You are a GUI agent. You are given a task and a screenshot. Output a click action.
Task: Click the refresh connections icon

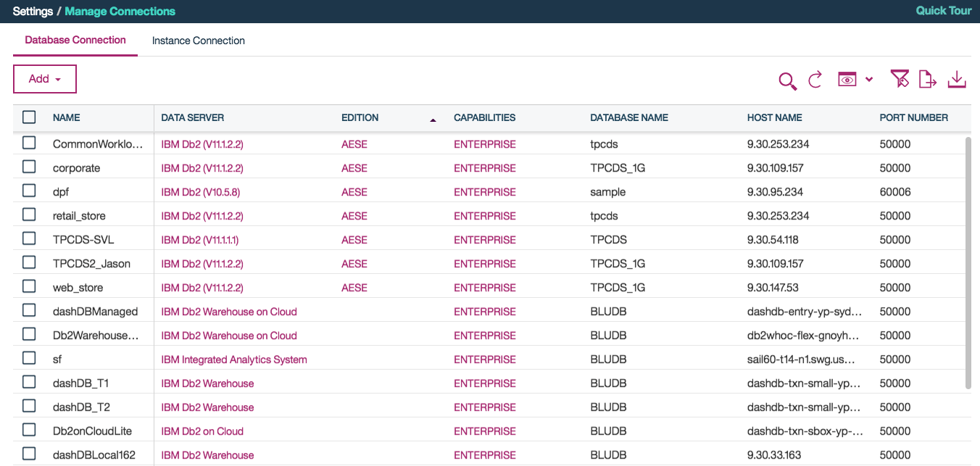(815, 80)
